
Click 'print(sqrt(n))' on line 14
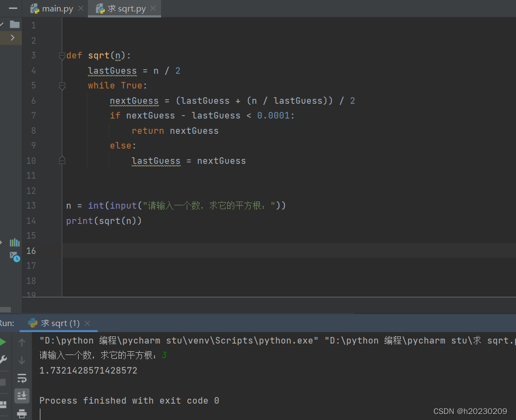pos(104,221)
